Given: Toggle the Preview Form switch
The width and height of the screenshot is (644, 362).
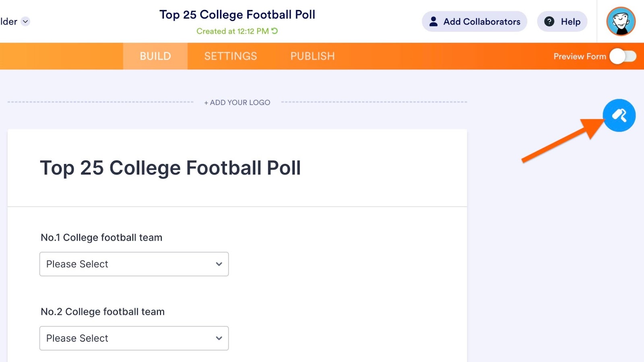Looking at the screenshot, I should 623,56.
